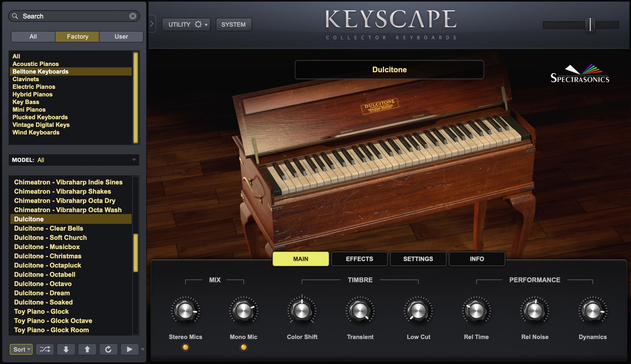This screenshot has height=364, width=631.
Task: Clear the search field with X icon
Action: tap(133, 16)
